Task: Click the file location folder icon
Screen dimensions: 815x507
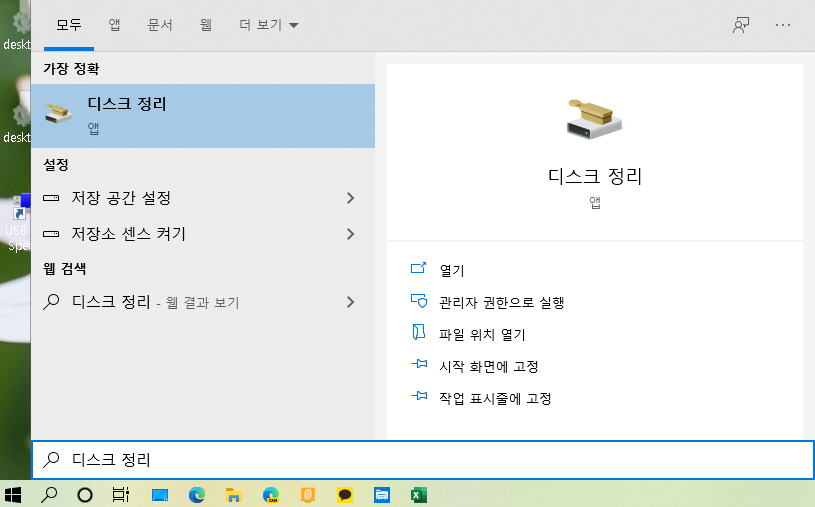Action: click(418, 332)
